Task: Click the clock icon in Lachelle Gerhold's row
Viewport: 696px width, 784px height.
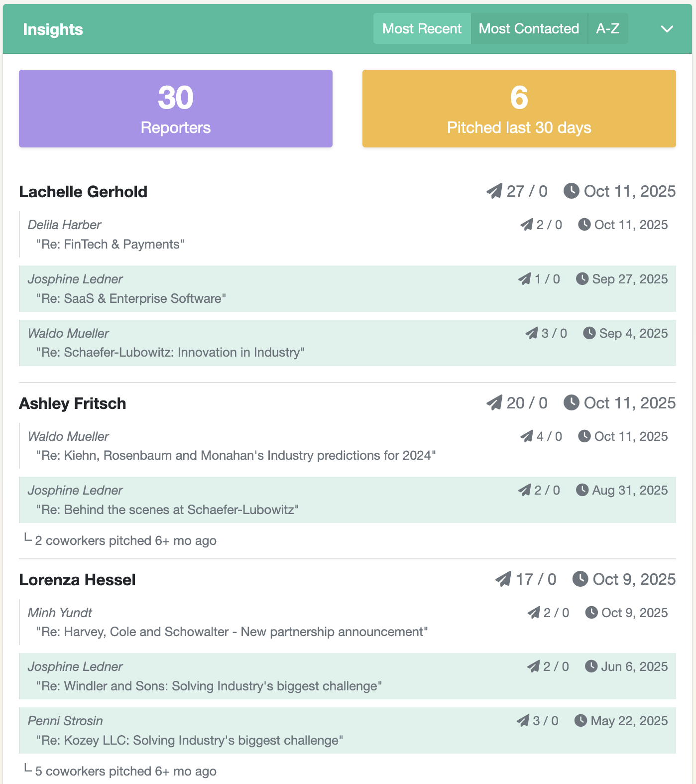Action: point(571,191)
